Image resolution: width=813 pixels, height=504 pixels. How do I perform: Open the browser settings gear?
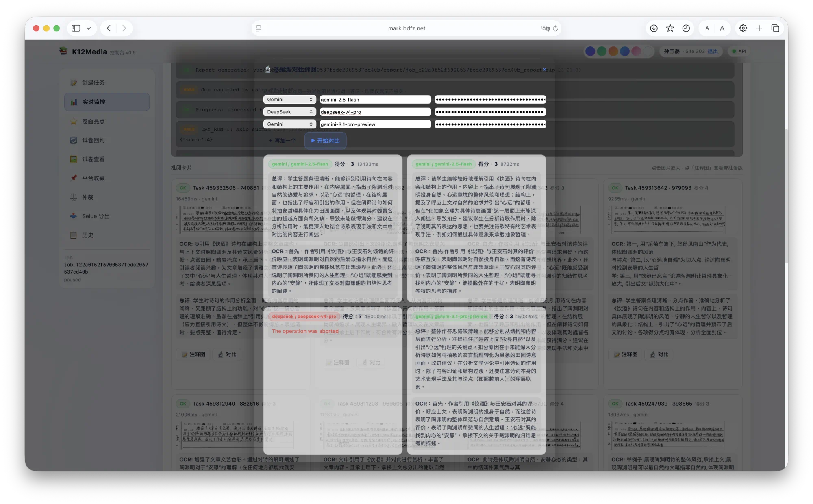[743, 28]
